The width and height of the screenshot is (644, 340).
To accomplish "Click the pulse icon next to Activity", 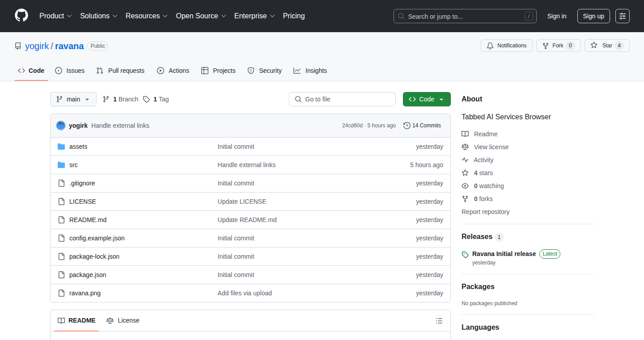I will click(465, 160).
